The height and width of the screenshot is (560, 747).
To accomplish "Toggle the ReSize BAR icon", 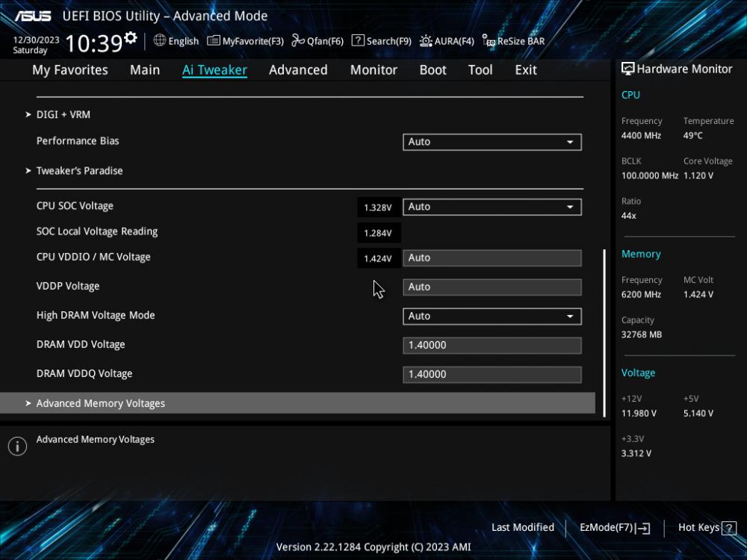I will (x=489, y=41).
